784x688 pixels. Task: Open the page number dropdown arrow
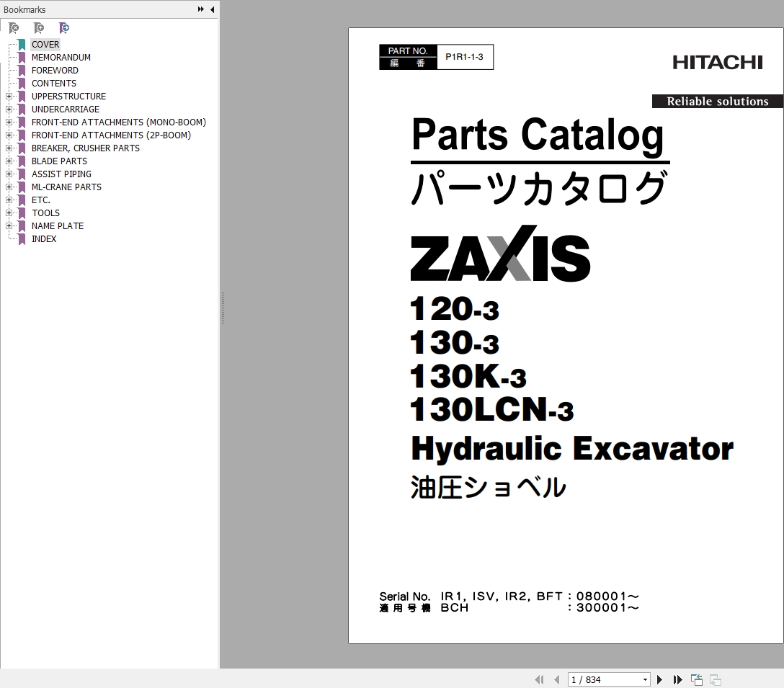click(645, 679)
